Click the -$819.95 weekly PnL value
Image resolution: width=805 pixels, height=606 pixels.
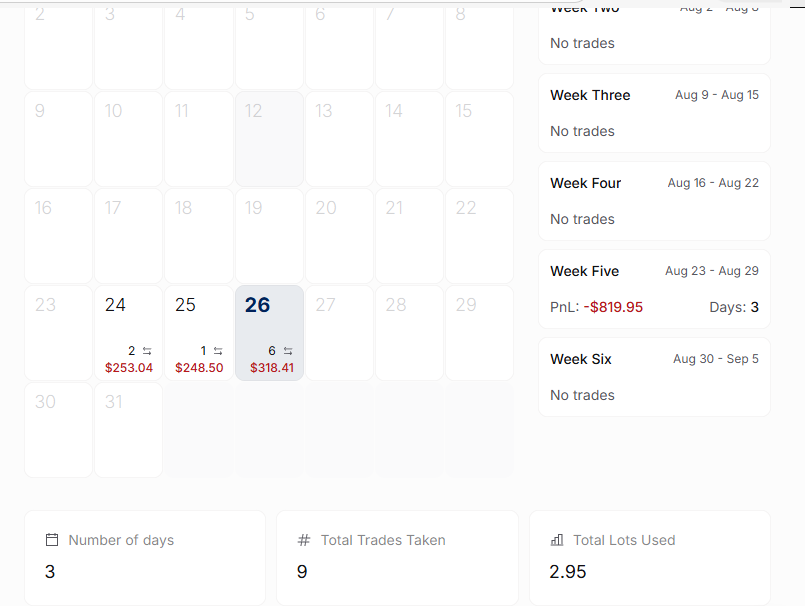tap(613, 307)
